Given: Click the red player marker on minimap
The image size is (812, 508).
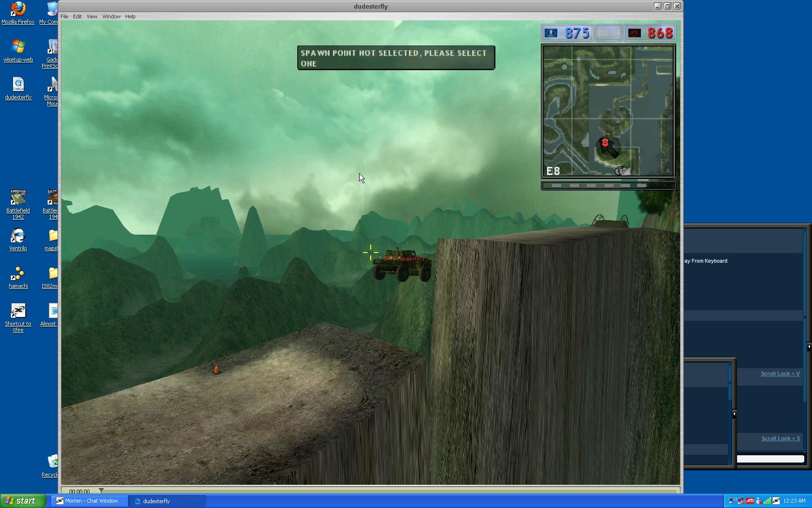Looking at the screenshot, I should (x=605, y=142).
